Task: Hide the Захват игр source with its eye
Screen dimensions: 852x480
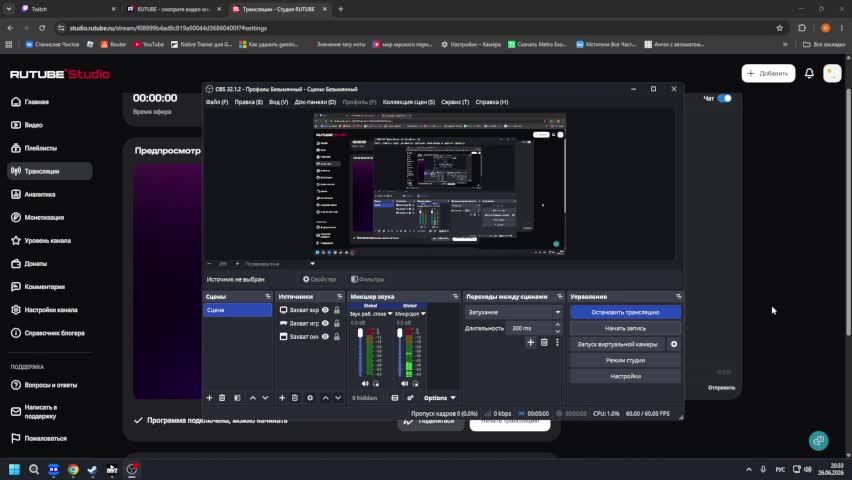Action: coord(325,323)
